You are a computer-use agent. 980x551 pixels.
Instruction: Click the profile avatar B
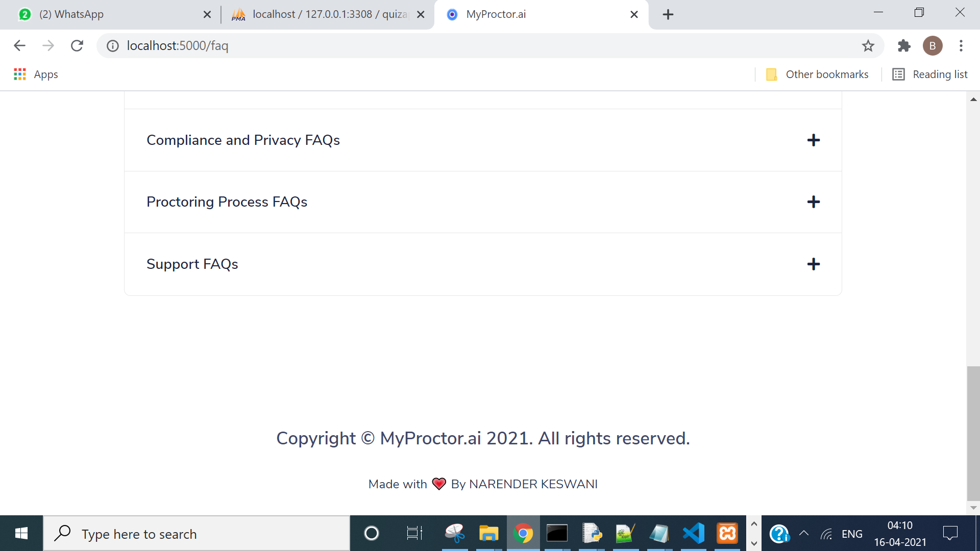[933, 46]
